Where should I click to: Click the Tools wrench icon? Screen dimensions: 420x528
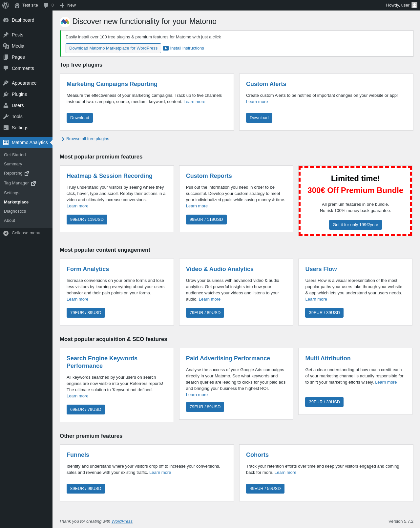tap(6, 116)
